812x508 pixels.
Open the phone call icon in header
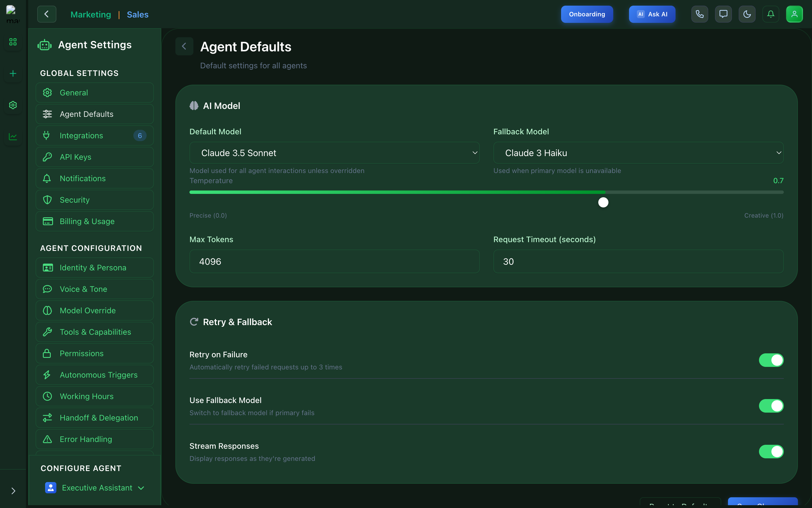pos(700,14)
